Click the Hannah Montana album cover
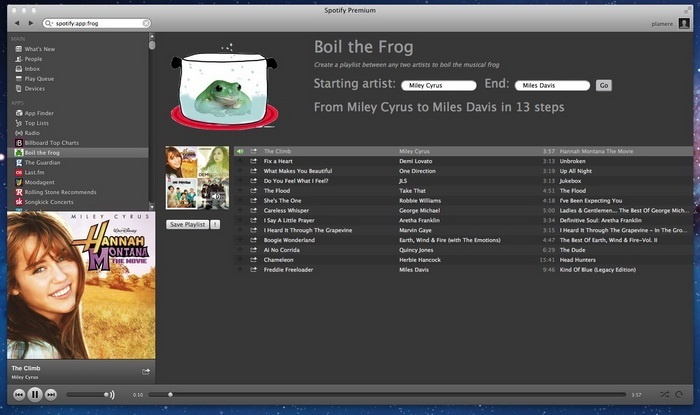The width and height of the screenshot is (700, 415). point(81,285)
